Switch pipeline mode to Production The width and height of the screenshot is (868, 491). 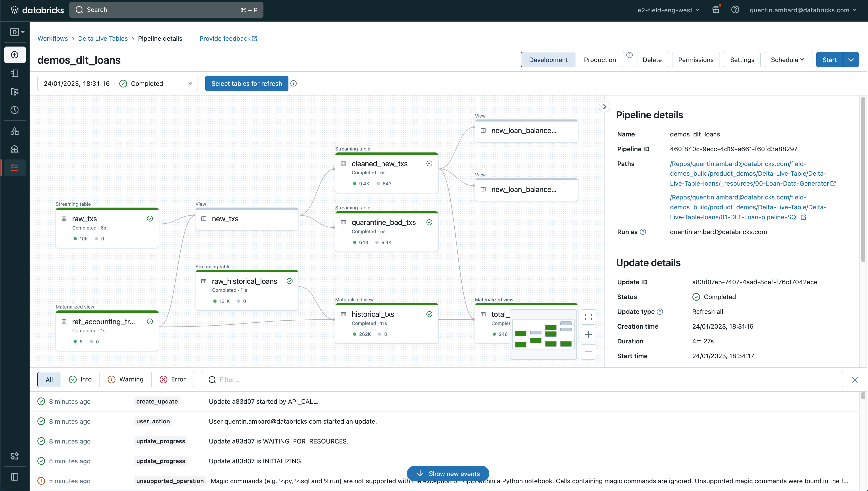[x=600, y=60]
